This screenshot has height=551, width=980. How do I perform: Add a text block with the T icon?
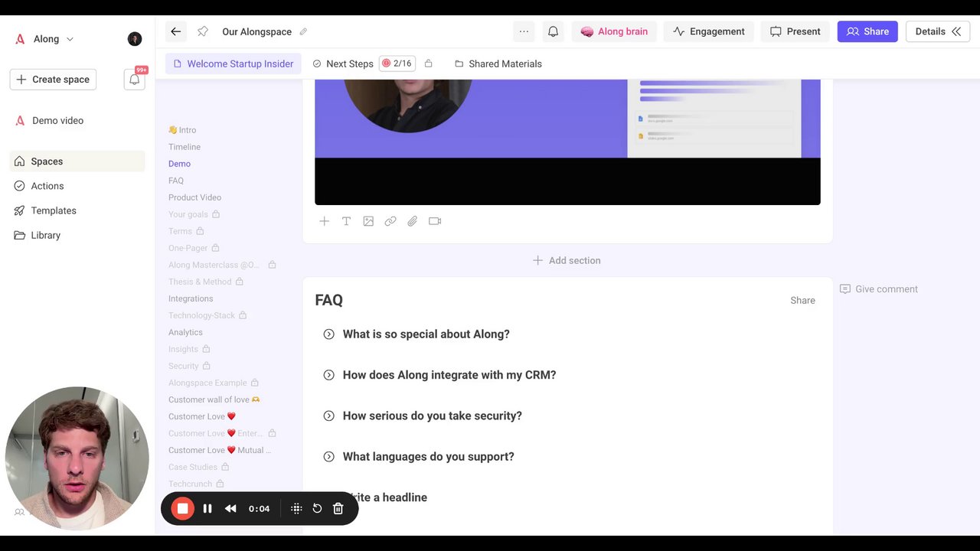tap(346, 221)
